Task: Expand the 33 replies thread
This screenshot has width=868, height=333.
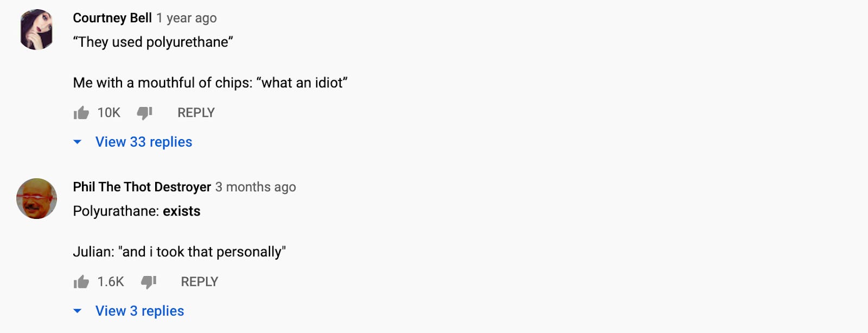Action: [x=143, y=142]
